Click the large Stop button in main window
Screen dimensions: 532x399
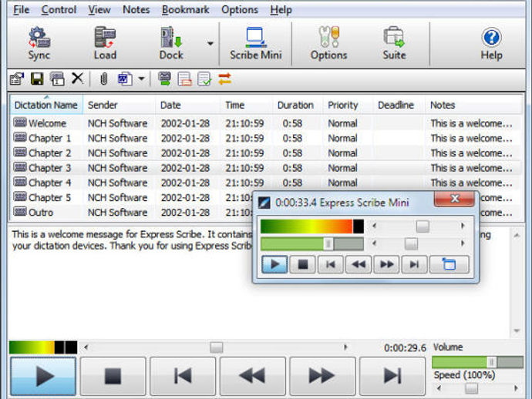click(x=113, y=376)
